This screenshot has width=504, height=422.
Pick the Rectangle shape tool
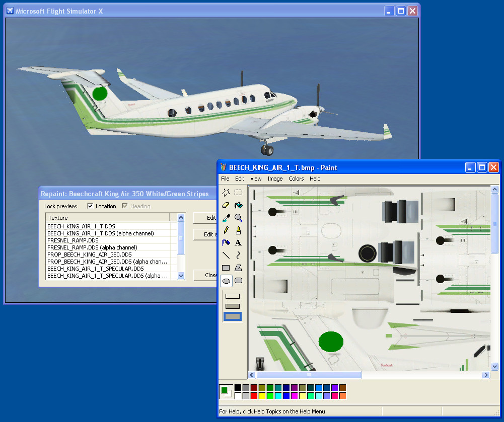tap(226, 268)
